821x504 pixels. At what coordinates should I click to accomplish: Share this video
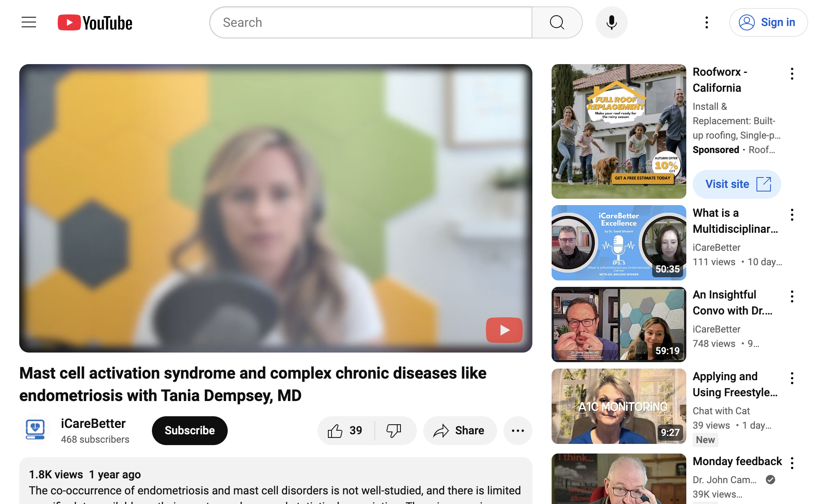pyautogui.click(x=460, y=431)
